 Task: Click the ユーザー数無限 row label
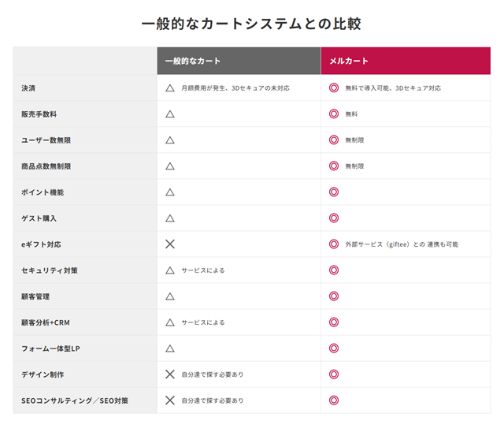tap(50, 140)
